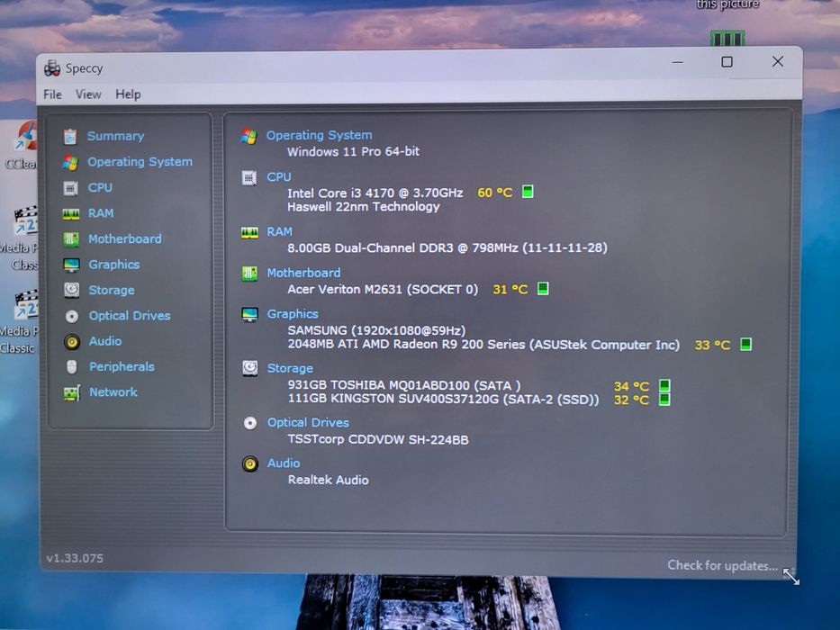Click the Realtek Audio text
Viewport: 840px width, 630px height.
328,480
